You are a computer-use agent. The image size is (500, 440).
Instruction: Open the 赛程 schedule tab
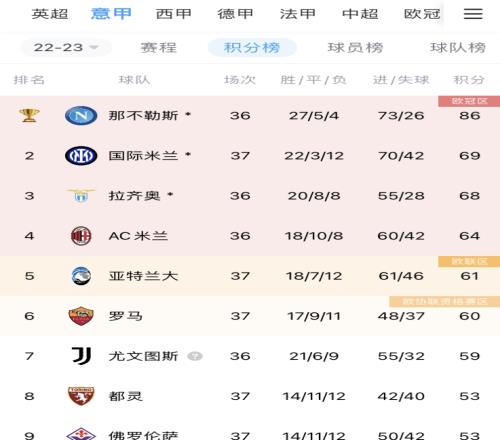159,47
